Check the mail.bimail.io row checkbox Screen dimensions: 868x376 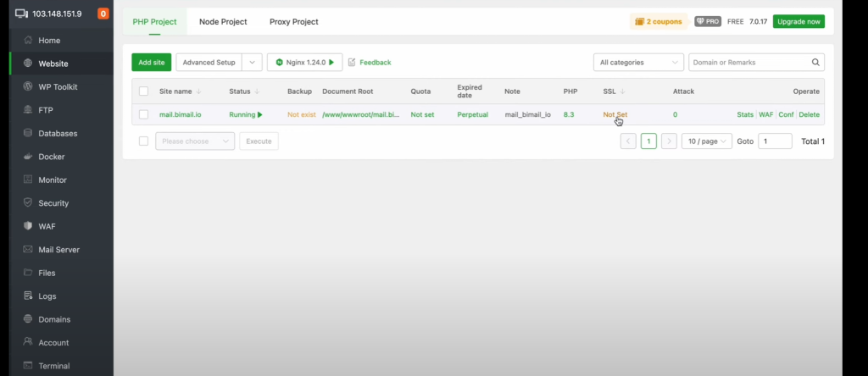tap(143, 114)
